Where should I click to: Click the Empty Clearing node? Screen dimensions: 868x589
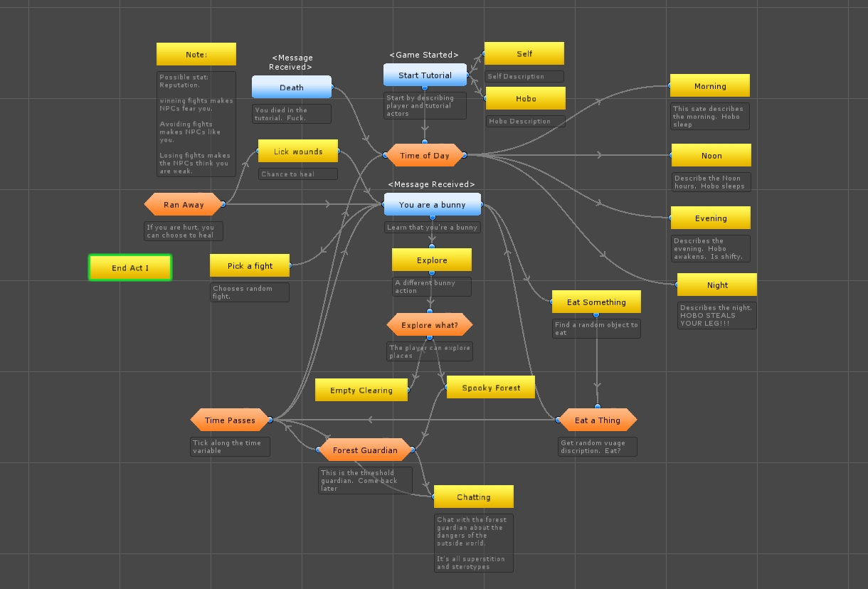pyautogui.click(x=361, y=391)
